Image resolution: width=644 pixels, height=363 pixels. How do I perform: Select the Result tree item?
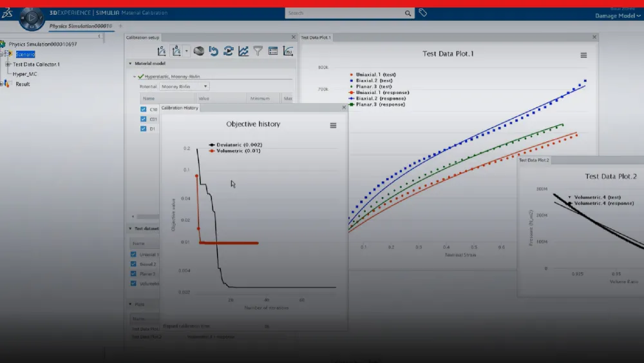23,84
